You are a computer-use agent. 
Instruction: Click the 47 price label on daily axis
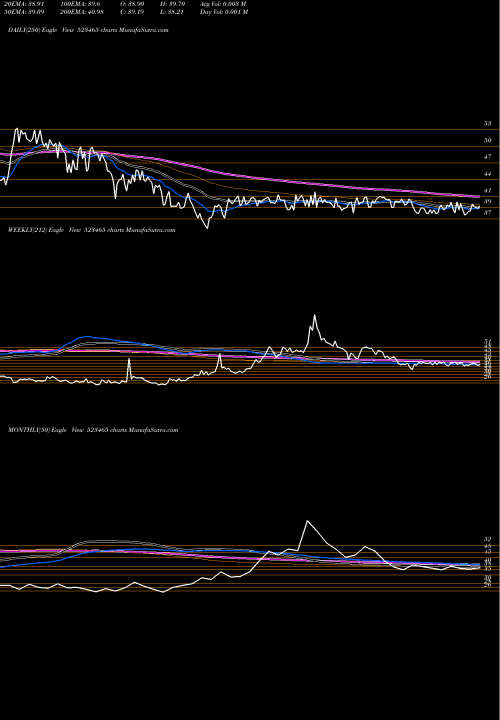[487, 157]
